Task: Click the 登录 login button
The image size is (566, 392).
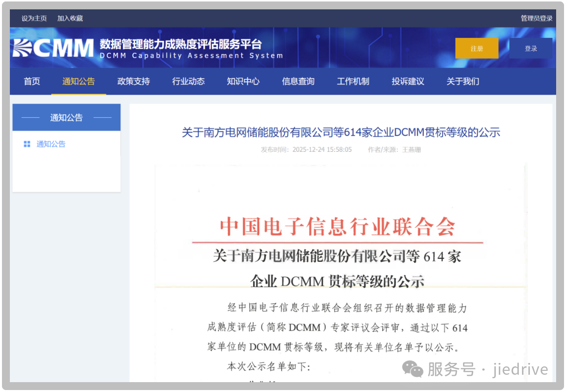Action: pyautogui.click(x=531, y=48)
